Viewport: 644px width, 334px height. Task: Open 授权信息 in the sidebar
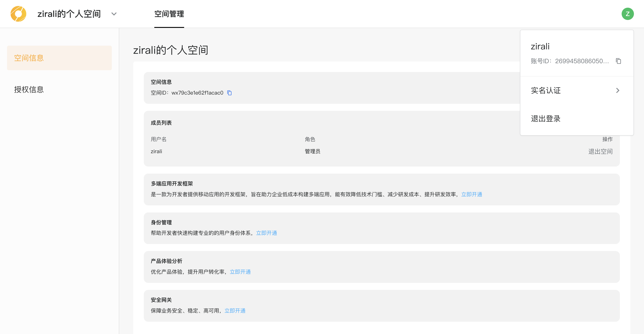[29, 90]
